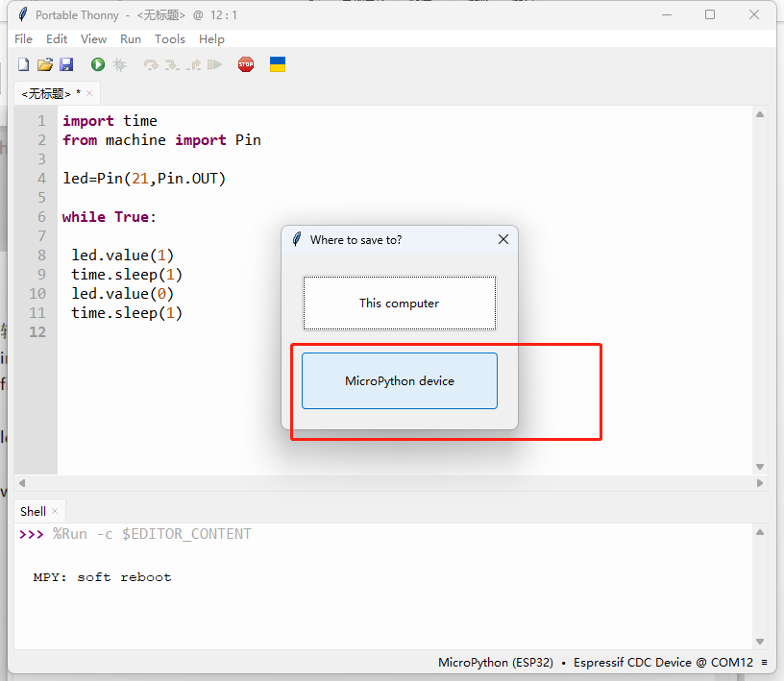Click the MicroPython (ESP32) status bar text
The height and width of the screenshot is (681, 784).
tap(496, 663)
